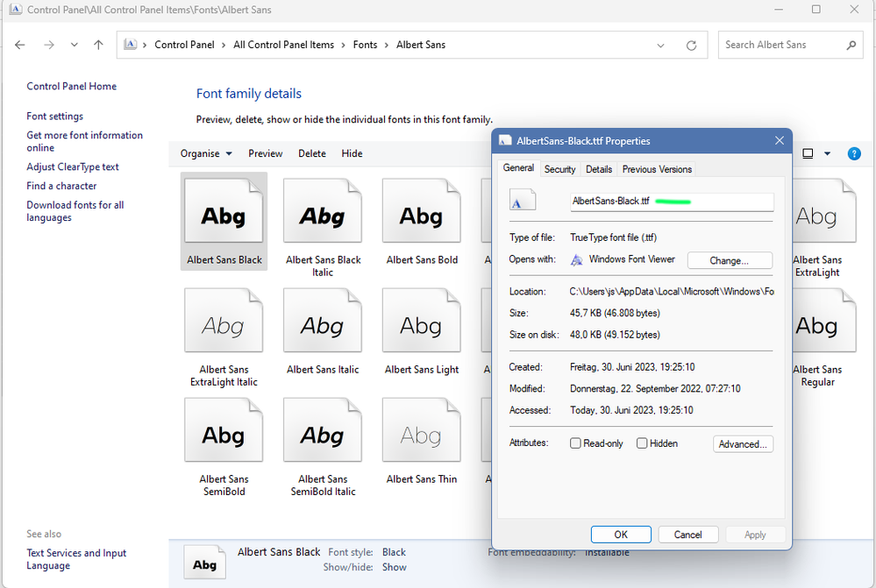Open the Previous Versions tab
This screenshot has height=588, width=876.
pyautogui.click(x=657, y=169)
